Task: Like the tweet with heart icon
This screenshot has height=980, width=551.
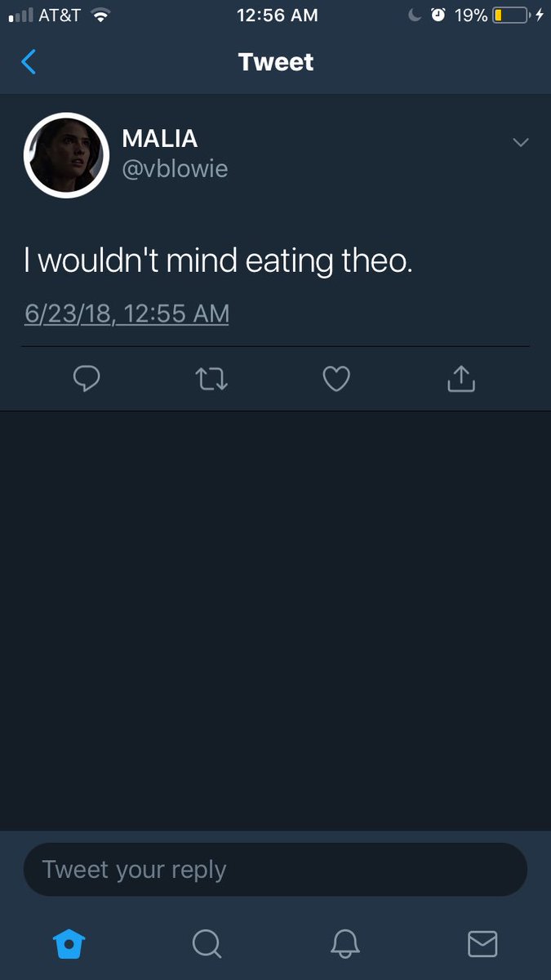Action: coord(336,378)
